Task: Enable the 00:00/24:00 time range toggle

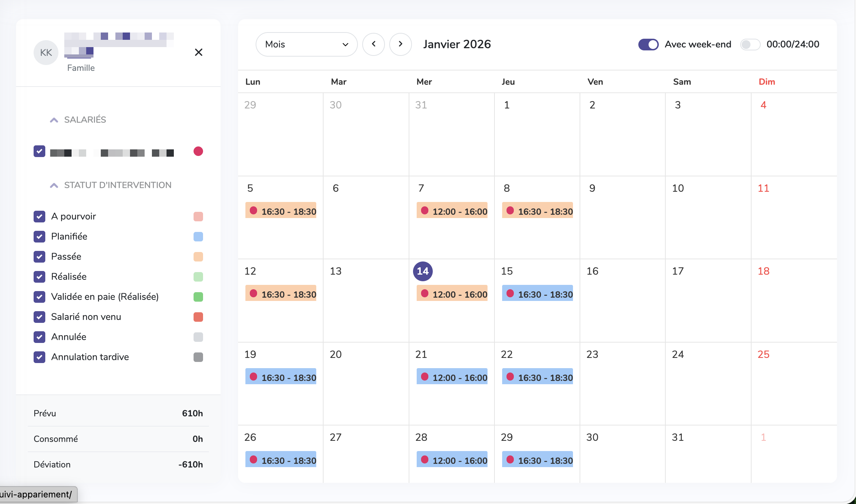Action: 750,44
